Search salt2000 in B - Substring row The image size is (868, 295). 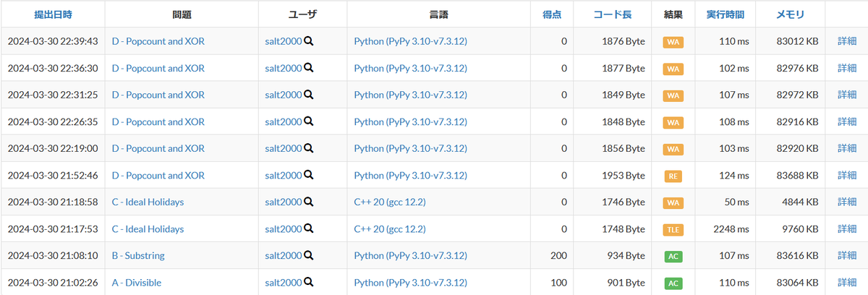(x=309, y=255)
